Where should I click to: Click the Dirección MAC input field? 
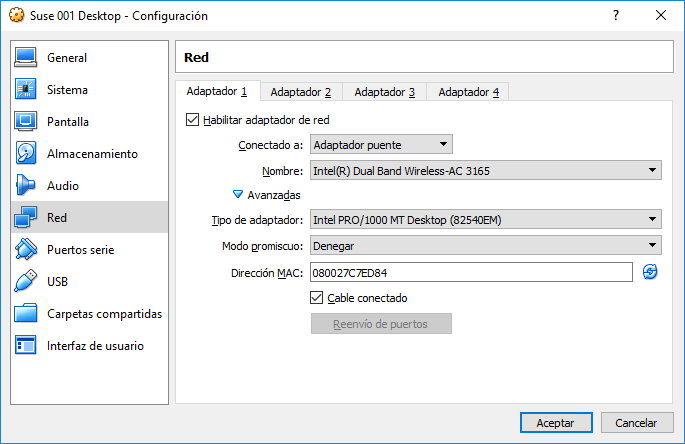tap(470, 272)
